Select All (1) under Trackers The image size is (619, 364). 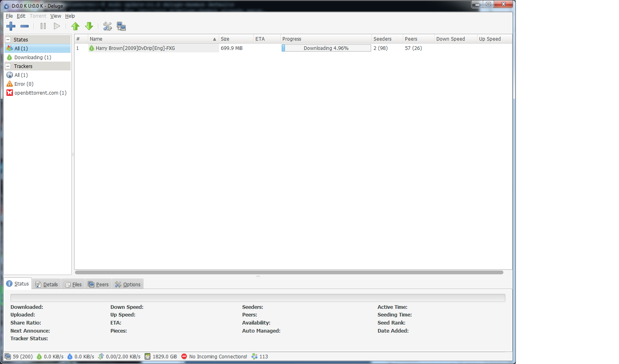pyautogui.click(x=37, y=75)
